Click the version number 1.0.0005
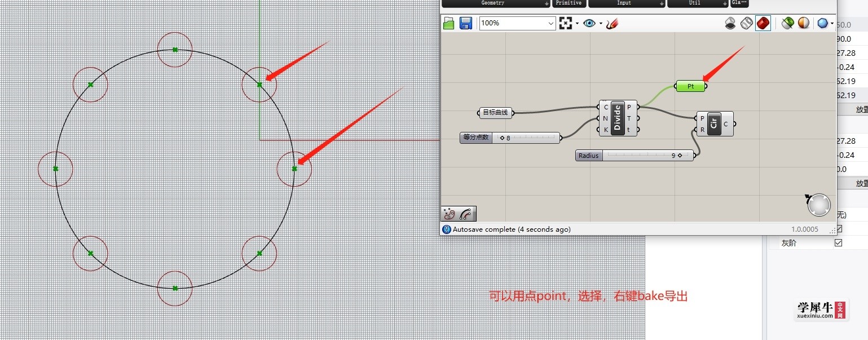 click(x=804, y=229)
